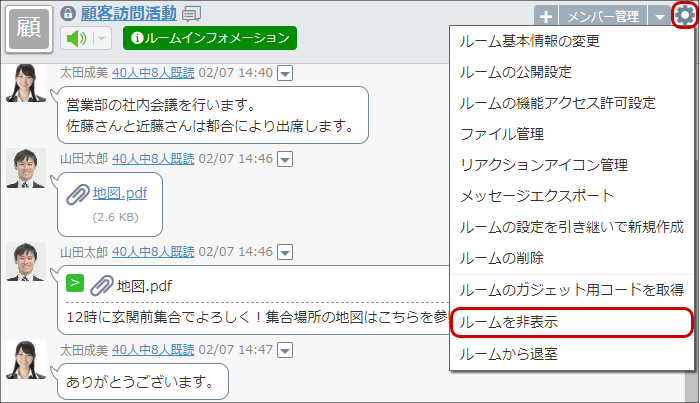Choose ルームを非表示
Viewport: 700px width, 403px height.
(572, 322)
